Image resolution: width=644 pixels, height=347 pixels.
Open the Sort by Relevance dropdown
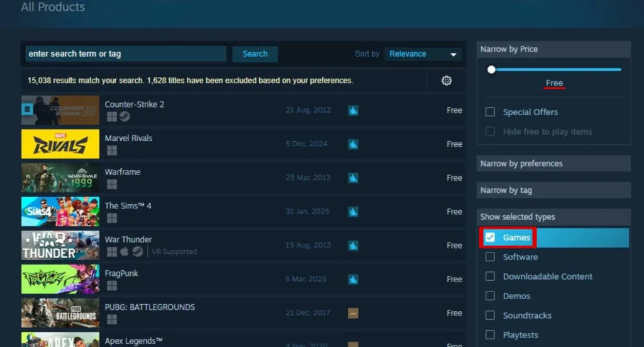pyautogui.click(x=423, y=54)
